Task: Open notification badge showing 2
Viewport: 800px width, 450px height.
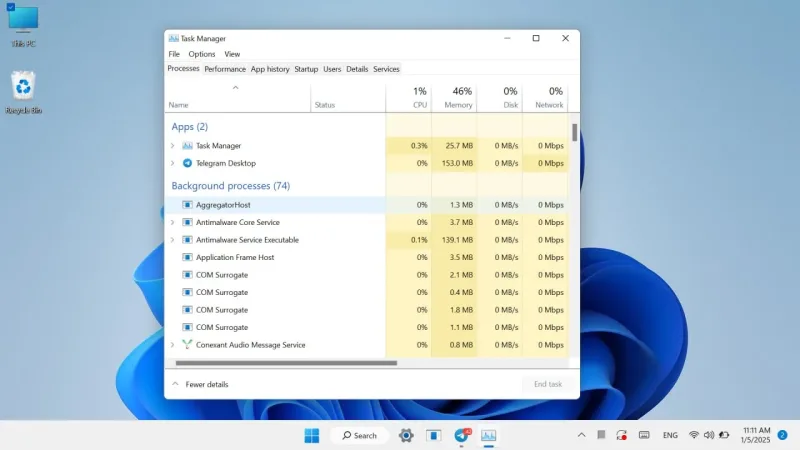Action: 782,435
